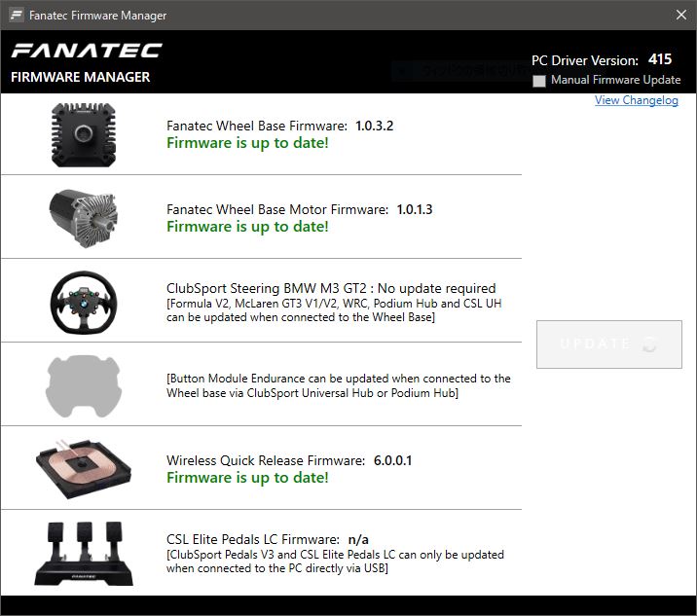697x616 pixels.
Task: Click 'Firmware is up to date!' under Wheel Base Firmware
Action: 247,143
